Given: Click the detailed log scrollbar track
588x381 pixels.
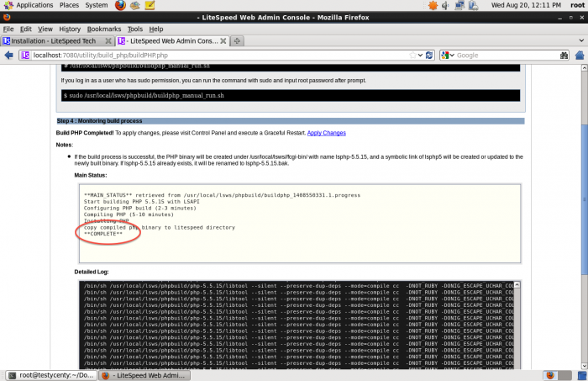Looking at the screenshot, I should click(x=517, y=329).
